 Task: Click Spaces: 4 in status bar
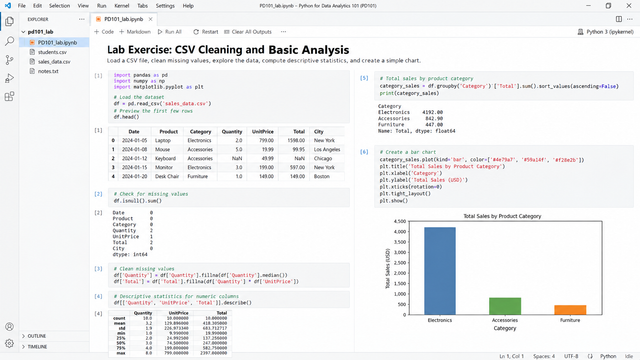pyautogui.click(x=544, y=356)
